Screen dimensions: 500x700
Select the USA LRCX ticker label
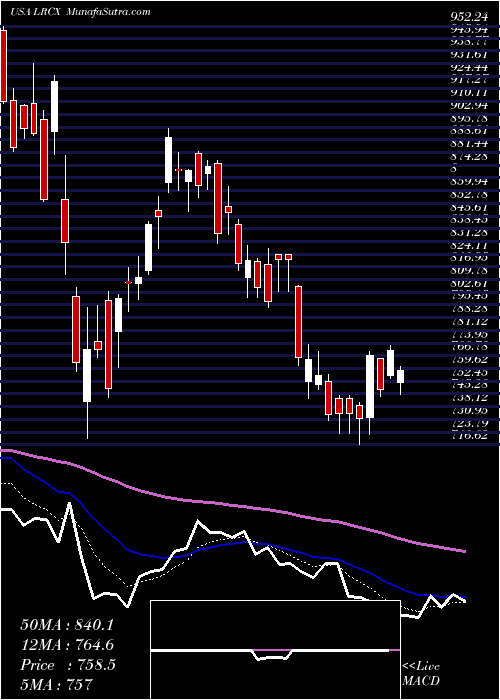37,12
